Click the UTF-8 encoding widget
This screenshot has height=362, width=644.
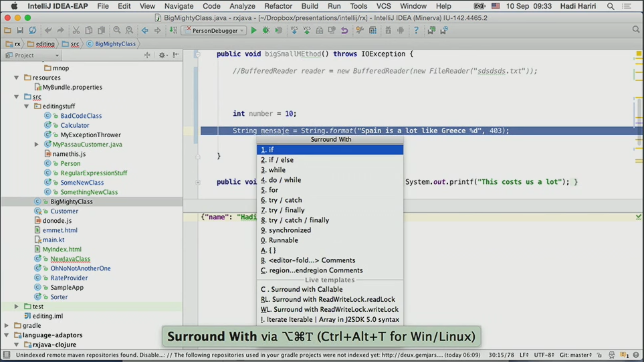click(544, 355)
